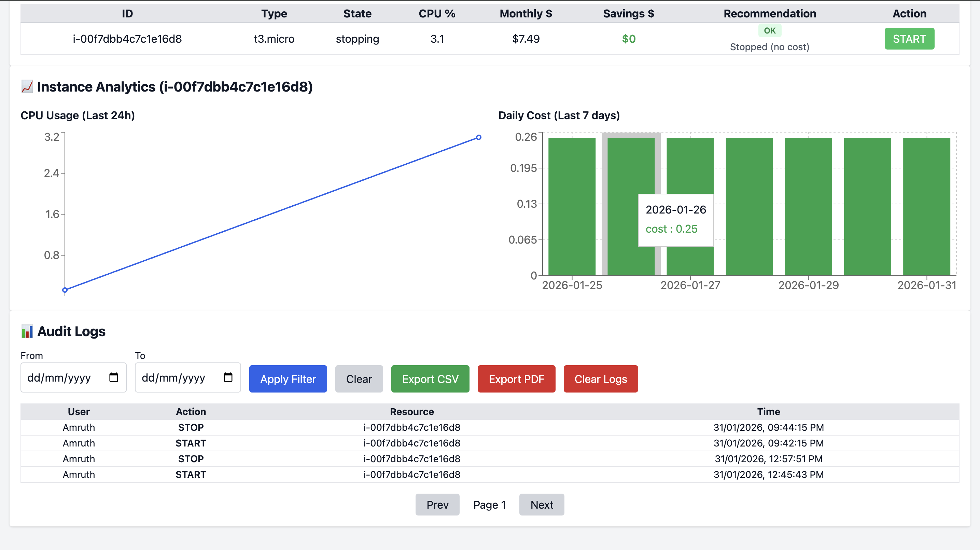980x550 pixels.
Task: Go to the Prev logs page
Action: click(437, 505)
